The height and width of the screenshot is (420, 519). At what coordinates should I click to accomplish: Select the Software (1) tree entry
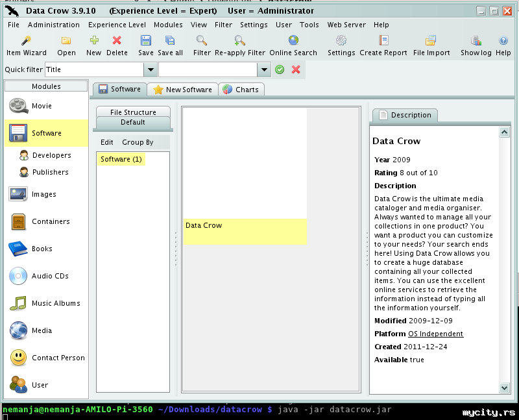[x=121, y=159]
